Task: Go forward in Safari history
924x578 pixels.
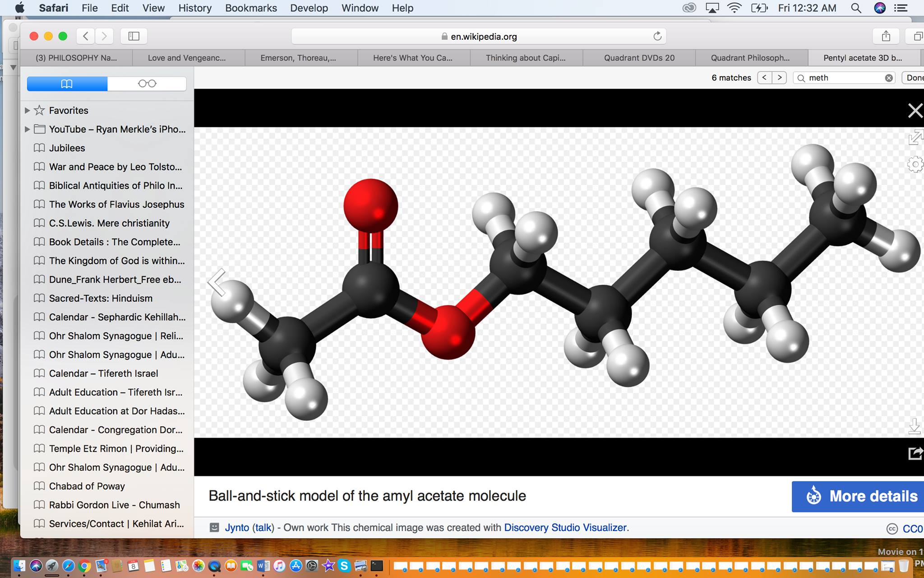Action: (x=104, y=36)
